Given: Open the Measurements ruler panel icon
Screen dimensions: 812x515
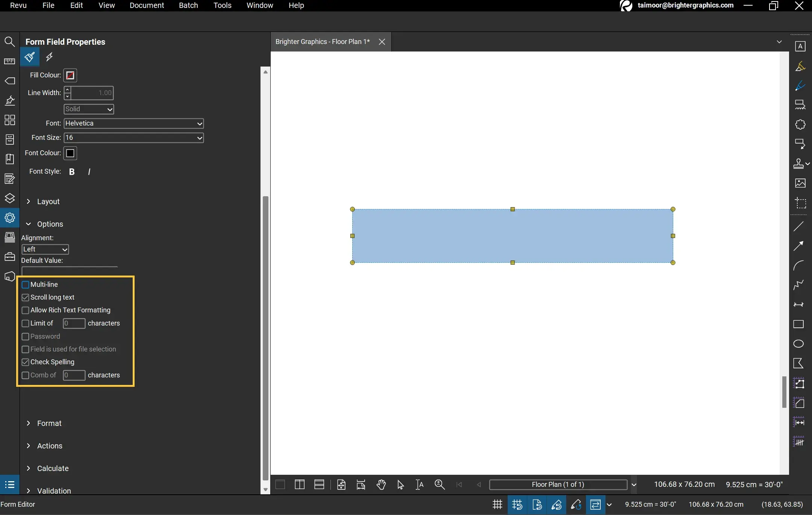Looking at the screenshot, I should (x=9, y=61).
